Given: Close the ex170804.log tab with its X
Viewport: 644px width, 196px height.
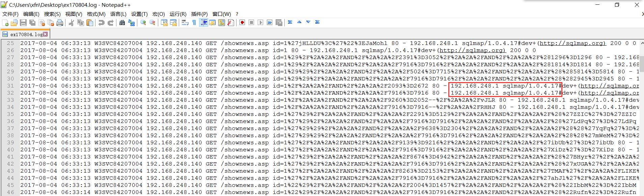Looking at the screenshot, I should [45, 34].
